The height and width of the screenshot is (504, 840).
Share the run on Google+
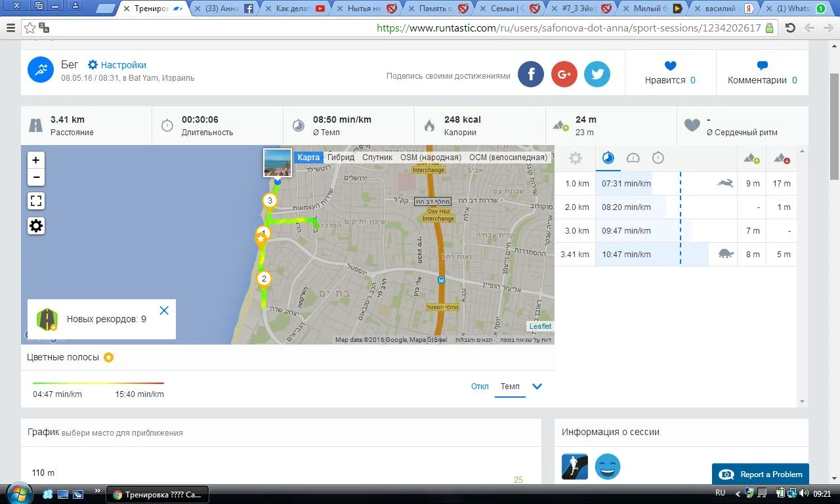coord(564,74)
